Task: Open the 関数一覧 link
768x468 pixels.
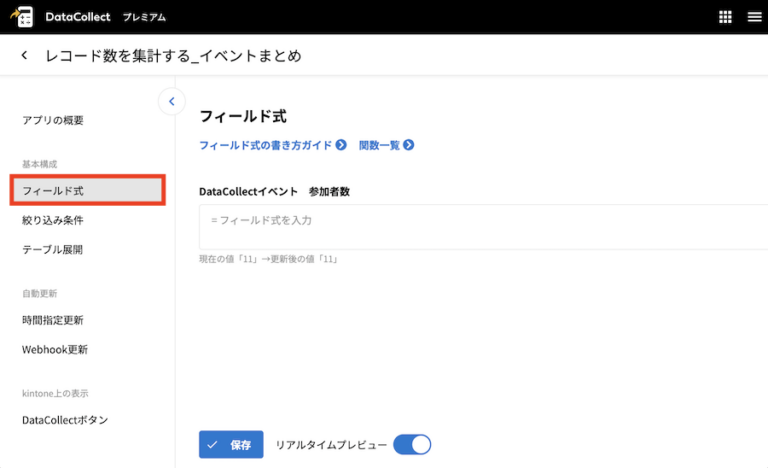Action: click(379, 145)
